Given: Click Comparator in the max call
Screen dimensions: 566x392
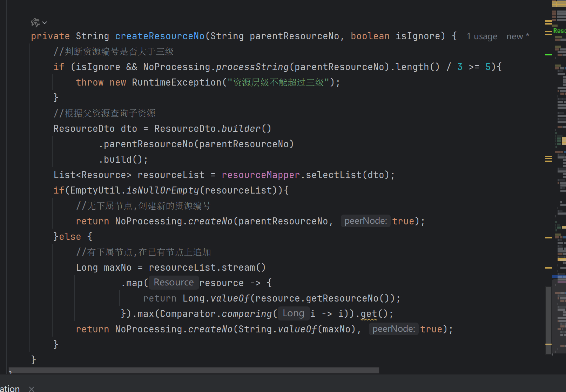Looking at the screenshot, I should coord(188,314).
